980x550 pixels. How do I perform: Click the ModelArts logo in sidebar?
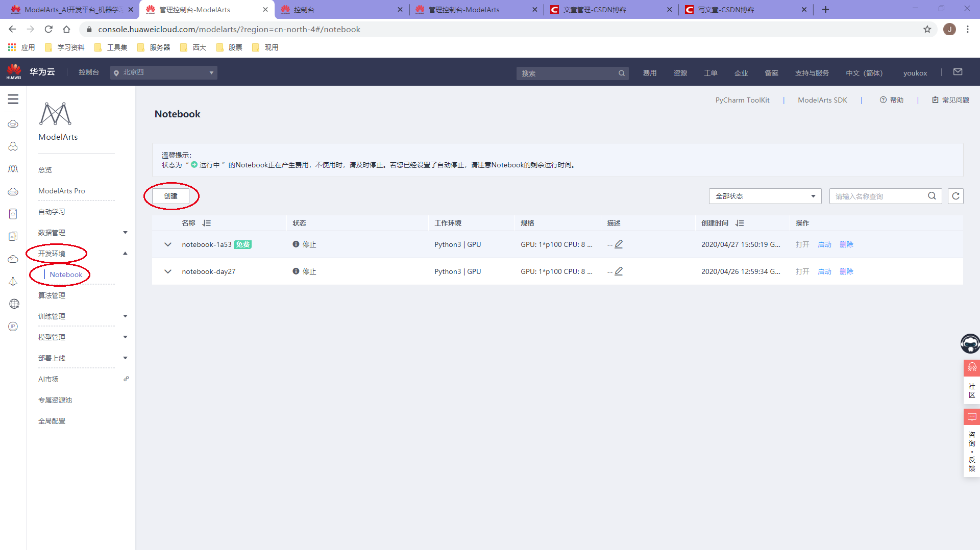[x=55, y=114]
